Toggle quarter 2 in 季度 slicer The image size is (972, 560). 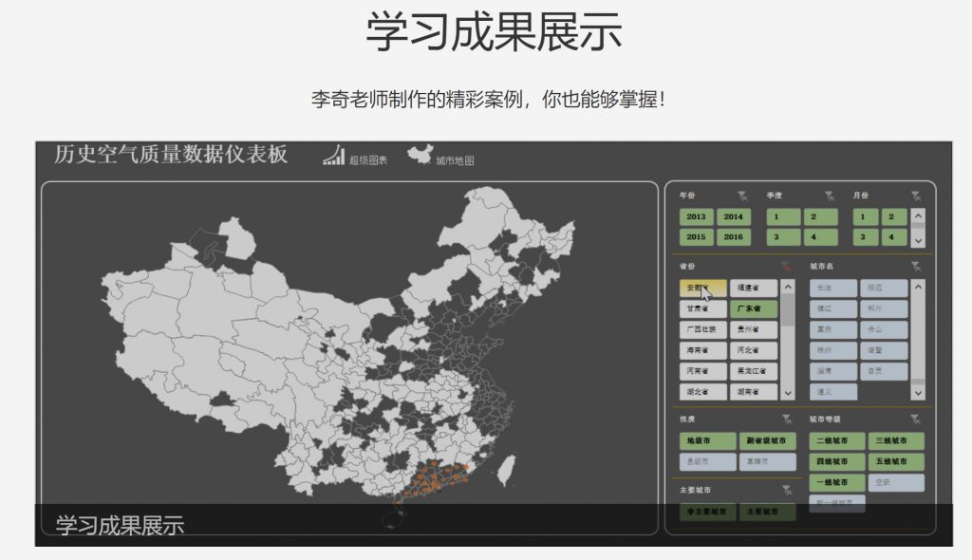[x=821, y=216]
